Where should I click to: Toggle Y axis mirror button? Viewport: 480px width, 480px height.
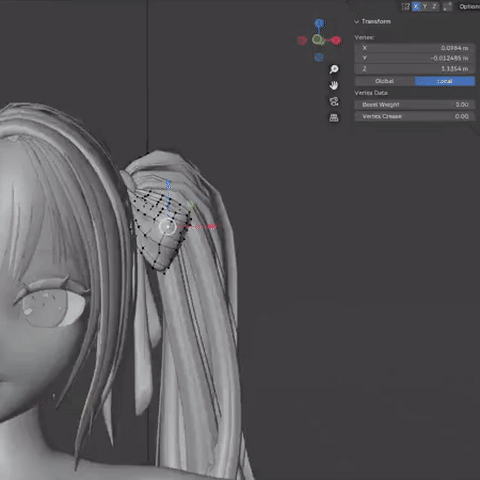pos(425,6)
